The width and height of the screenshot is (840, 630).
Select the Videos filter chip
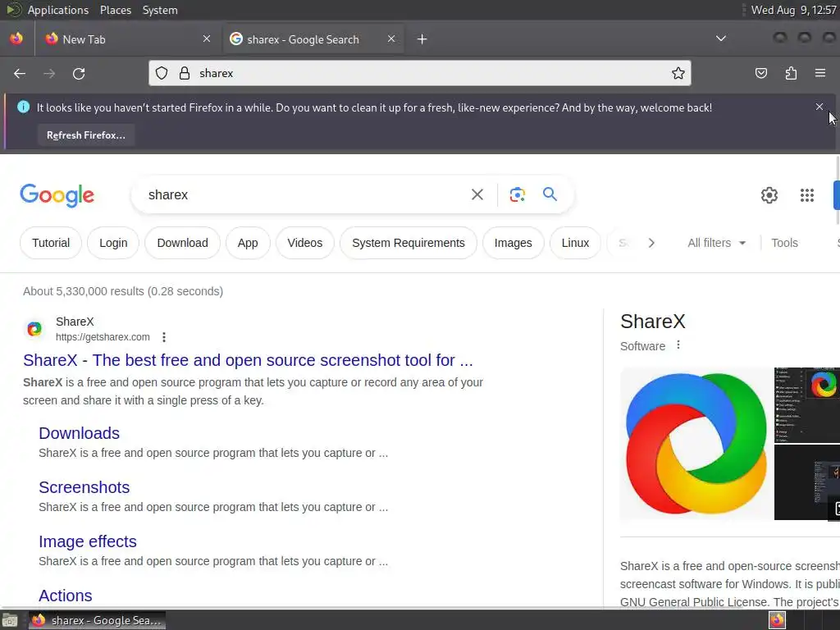[305, 243]
